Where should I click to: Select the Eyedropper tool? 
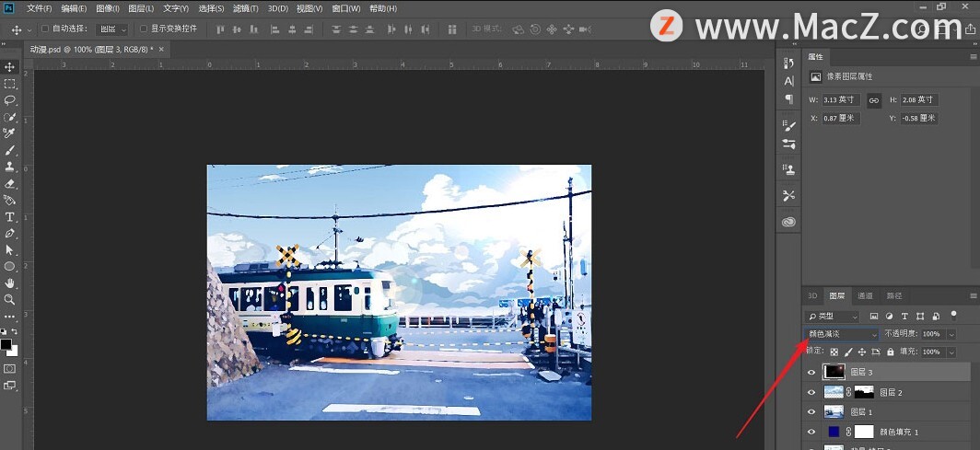(x=10, y=133)
